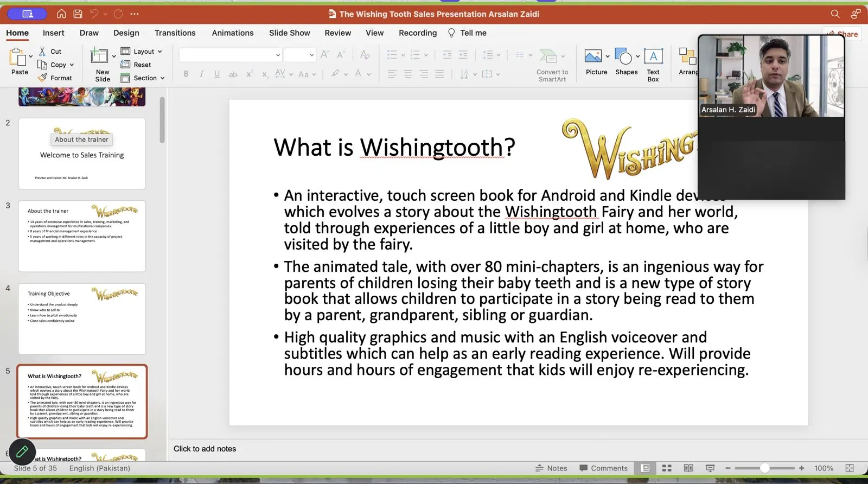The height and width of the screenshot is (484, 868).
Task: Switch to the Design tab
Action: tap(126, 33)
